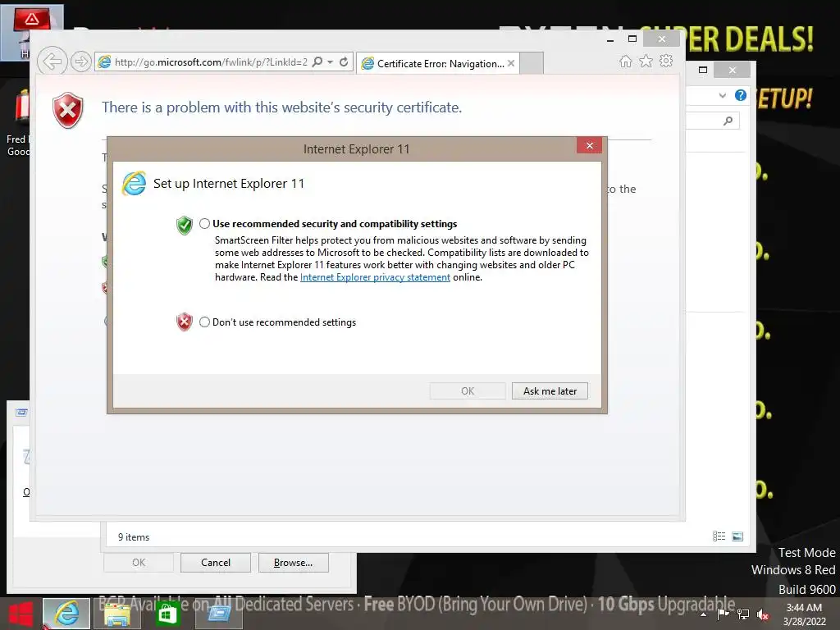
Task: Open the Windows Start button
Action: pyautogui.click(x=21, y=614)
